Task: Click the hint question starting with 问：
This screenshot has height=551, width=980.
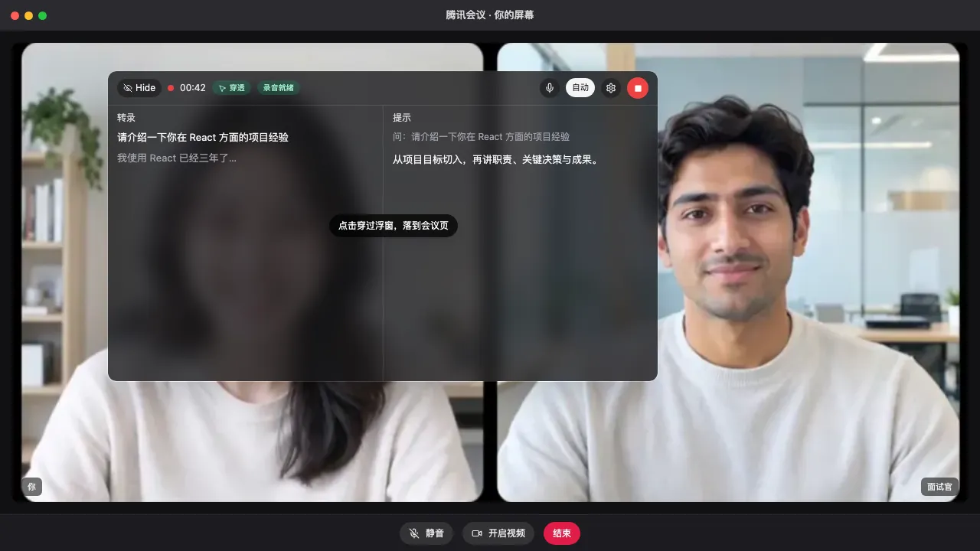Action: tap(481, 137)
